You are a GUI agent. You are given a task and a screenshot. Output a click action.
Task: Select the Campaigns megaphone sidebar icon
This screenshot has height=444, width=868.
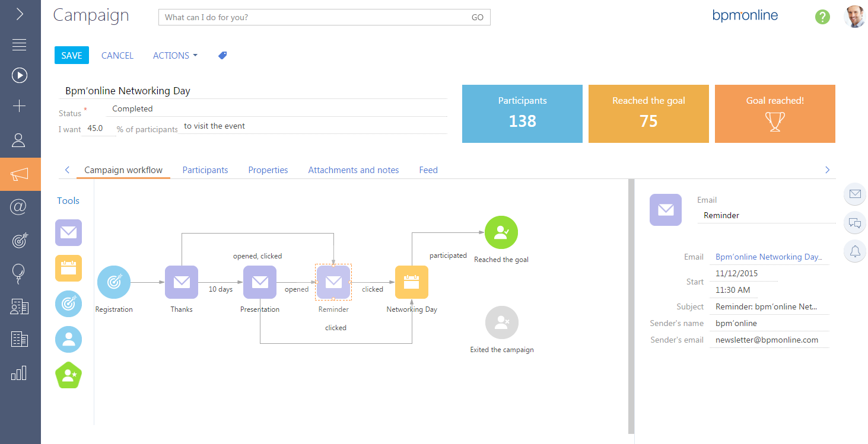20,174
